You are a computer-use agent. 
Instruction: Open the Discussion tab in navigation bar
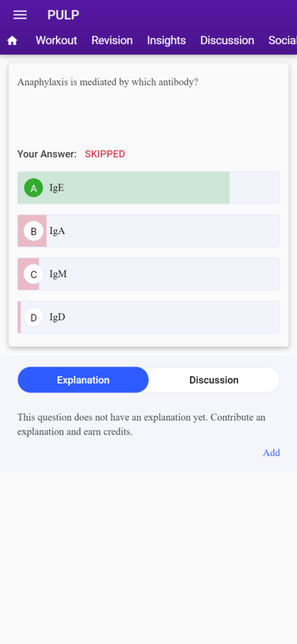point(227,40)
